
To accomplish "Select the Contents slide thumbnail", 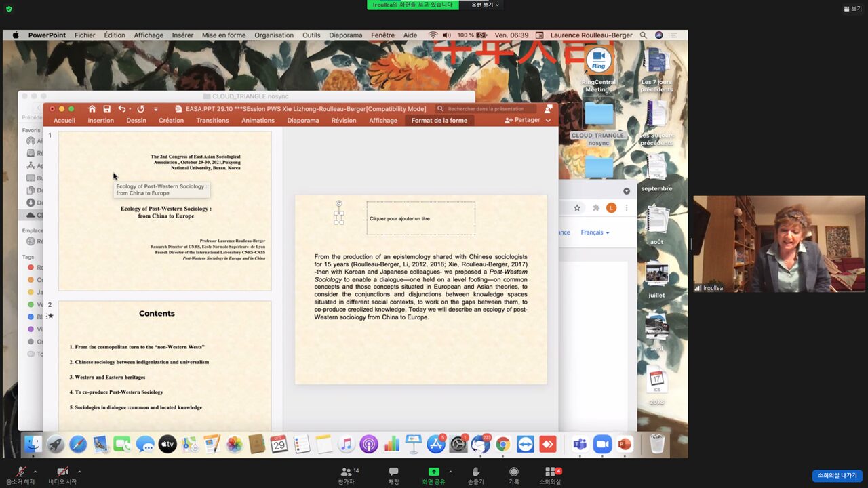I will (x=165, y=365).
